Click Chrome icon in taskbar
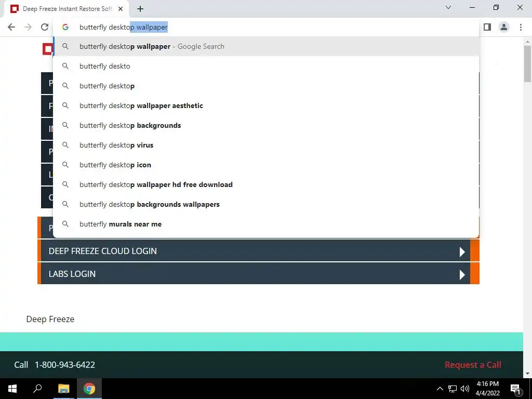 89,389
